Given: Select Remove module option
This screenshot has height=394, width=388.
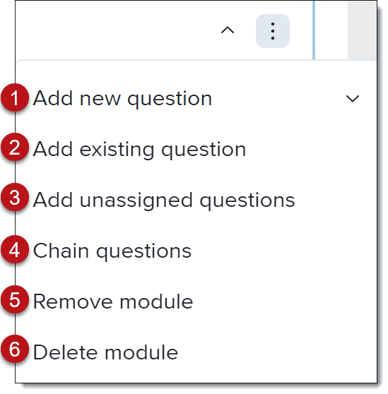Looking at the screenshot, I should [113, 302].
